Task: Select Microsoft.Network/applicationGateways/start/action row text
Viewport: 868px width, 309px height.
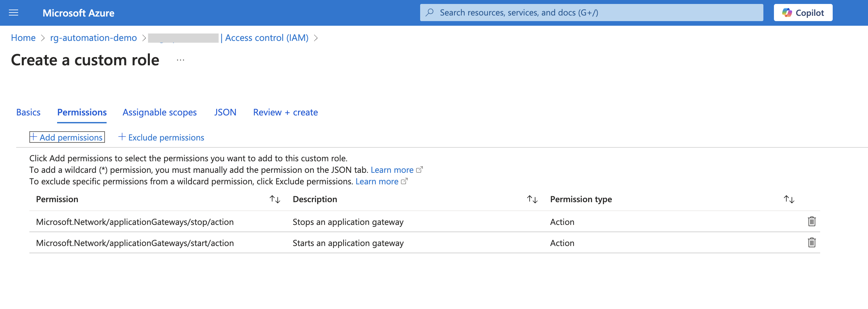Action: tap(135, 243)
